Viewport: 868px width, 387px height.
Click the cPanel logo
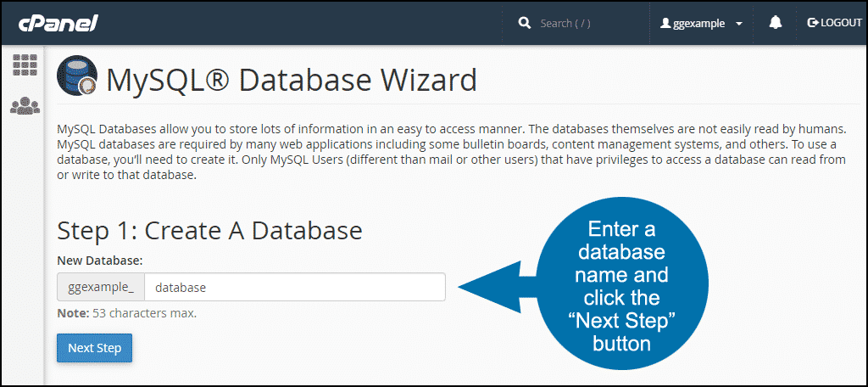coord(59,23)
